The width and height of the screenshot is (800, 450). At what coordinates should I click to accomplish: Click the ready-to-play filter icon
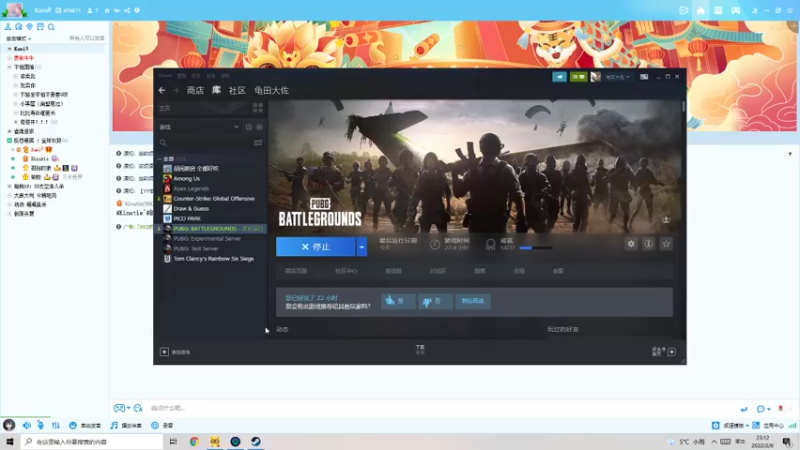click(x=259, y=127)
